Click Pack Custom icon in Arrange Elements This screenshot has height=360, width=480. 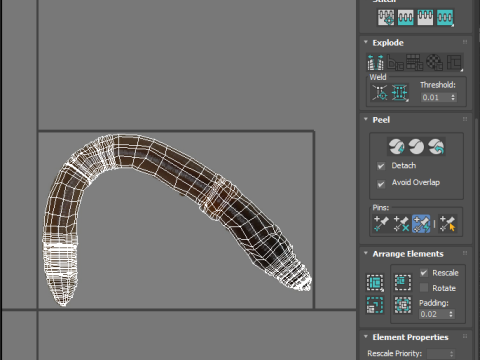(x=375, y=283)
